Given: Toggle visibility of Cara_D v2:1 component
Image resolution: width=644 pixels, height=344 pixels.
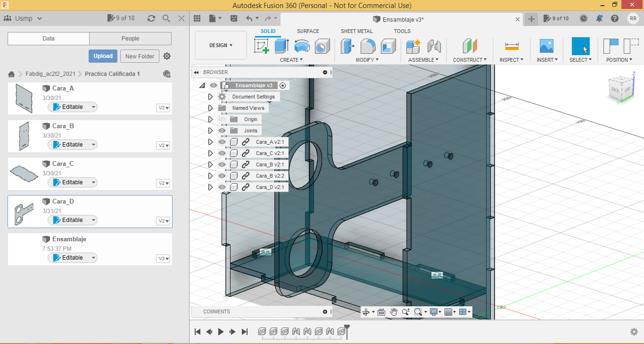Looking at the screenshot, I should coord(222,187).
